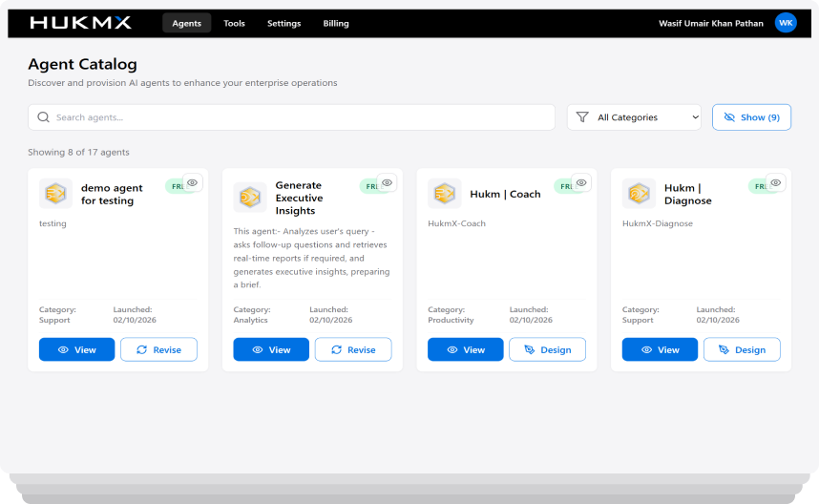The width and height of the screenshot is (819, 504).
Task: Click the search magnifier icon
Action: point(43,117)
